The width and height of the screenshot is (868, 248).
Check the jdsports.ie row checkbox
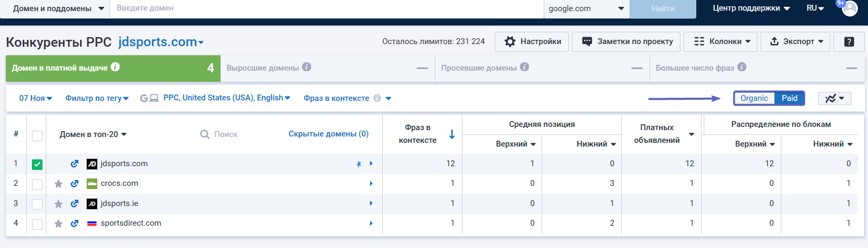[x=37, y=204]
